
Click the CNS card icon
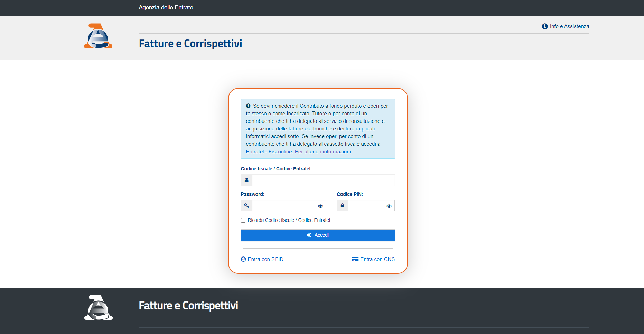point(355,259)
